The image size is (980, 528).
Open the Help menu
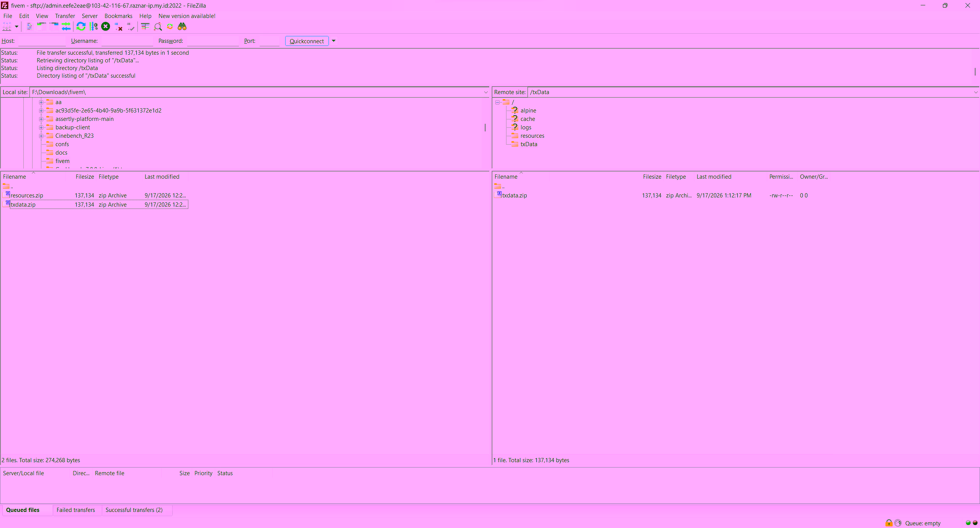[145, 16]
